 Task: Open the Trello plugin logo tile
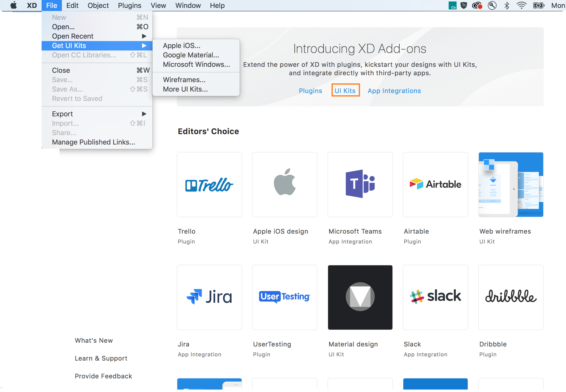[209, 185]
